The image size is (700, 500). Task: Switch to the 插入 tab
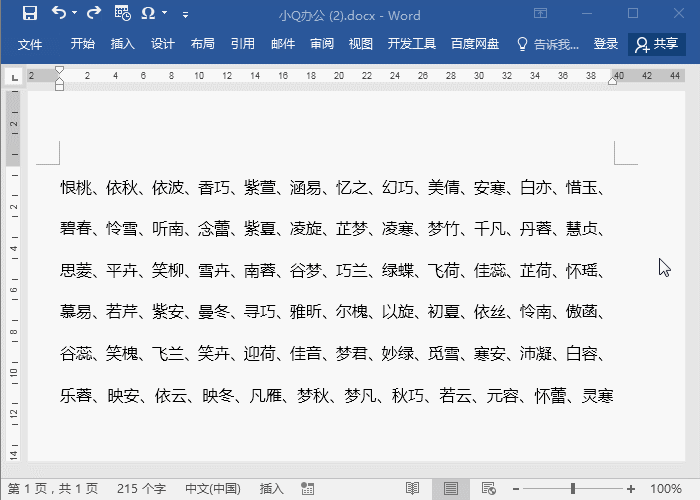(123, 43)
